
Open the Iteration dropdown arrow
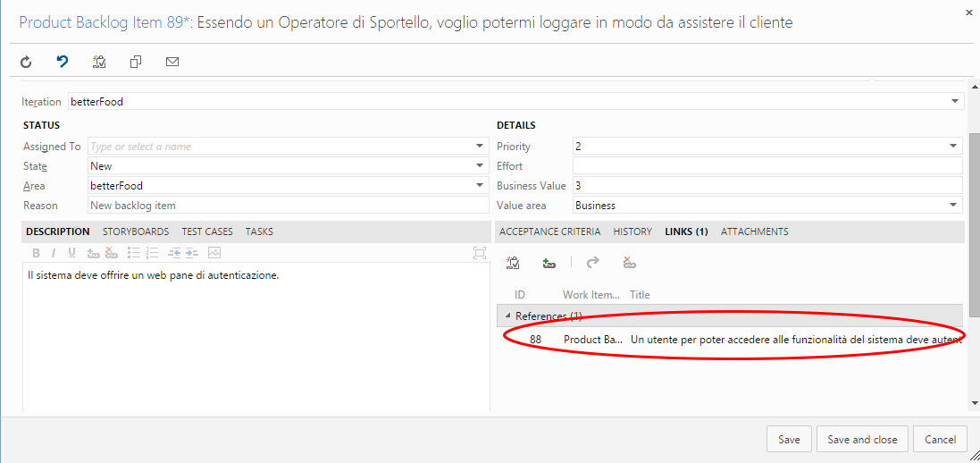pos(954,101)
